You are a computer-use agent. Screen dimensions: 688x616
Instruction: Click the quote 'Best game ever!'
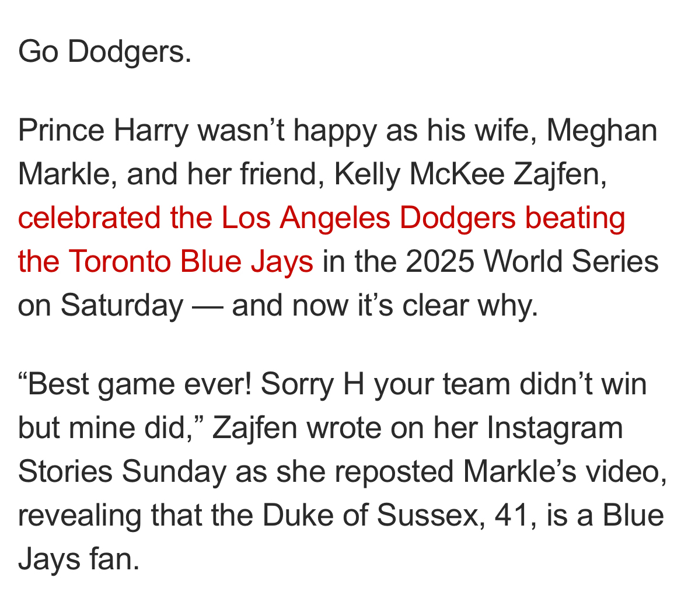click(x=136, y=384)
